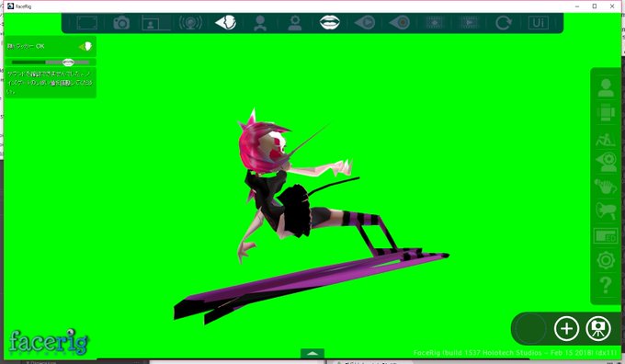Toggle the Ui button in top toolbar

pos(538,23)
